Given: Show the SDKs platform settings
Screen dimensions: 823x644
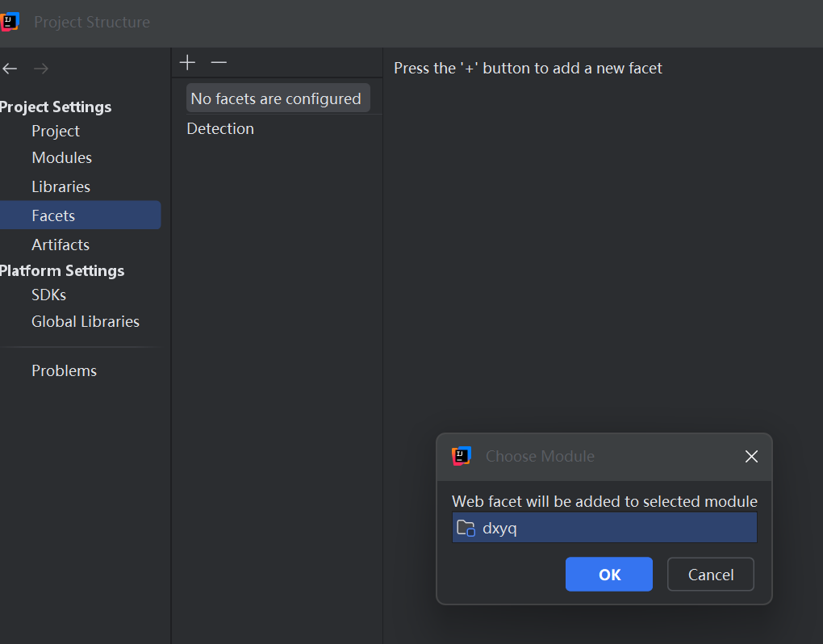Looking at the screenshot, I should [x=48, y=295].
